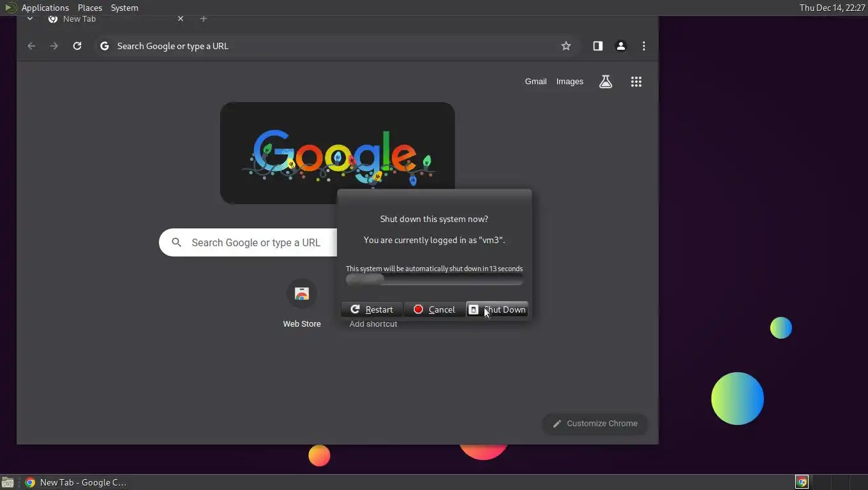Click the show desktop icon in taskbar

click(x=8, y=482)
